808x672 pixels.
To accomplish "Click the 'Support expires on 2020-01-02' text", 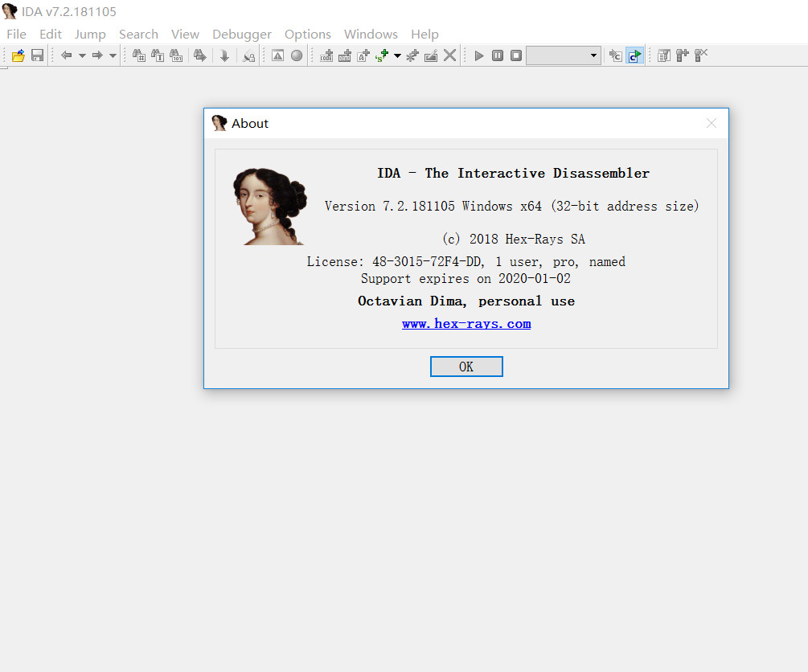I will tap(466, 279).
